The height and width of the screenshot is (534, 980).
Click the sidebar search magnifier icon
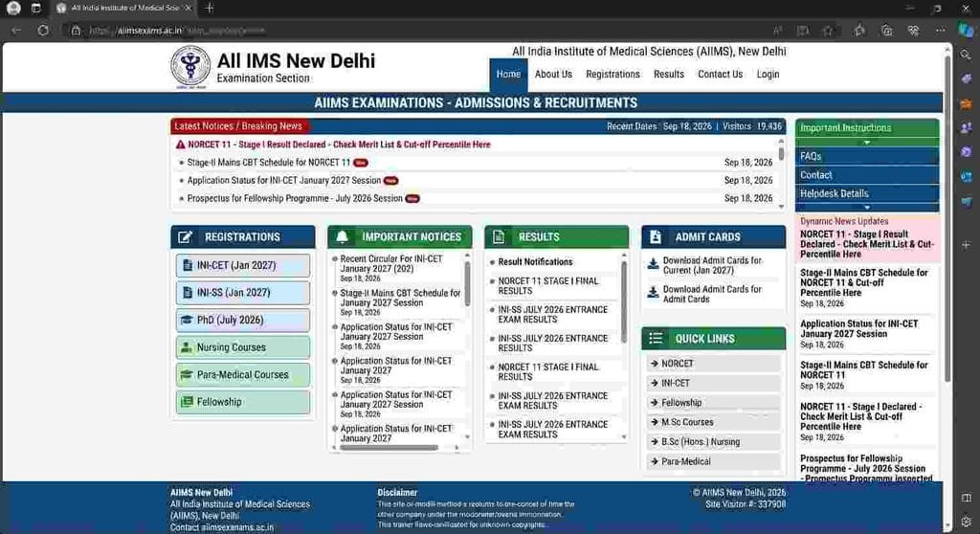pyautogui.click(x=967, y=55)
